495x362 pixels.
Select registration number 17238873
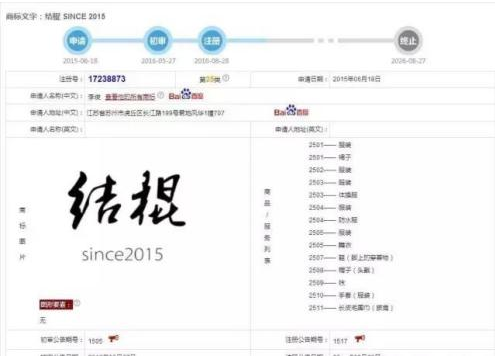coord(107,79)
